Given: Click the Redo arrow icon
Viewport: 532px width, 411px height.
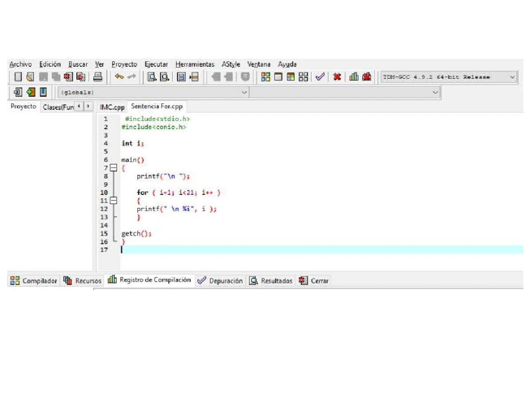Looking at the screenshot, I should 132,77.
